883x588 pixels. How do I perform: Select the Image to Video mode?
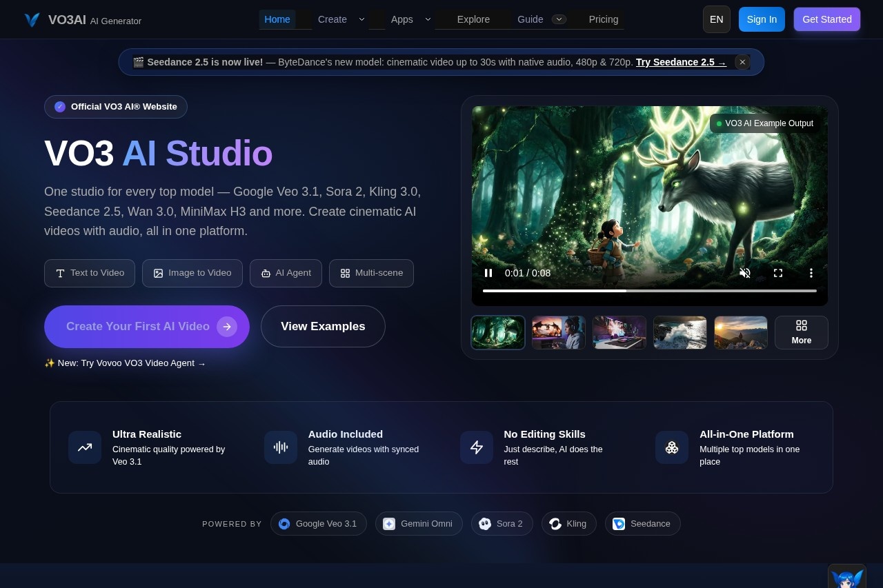(192, 273)
